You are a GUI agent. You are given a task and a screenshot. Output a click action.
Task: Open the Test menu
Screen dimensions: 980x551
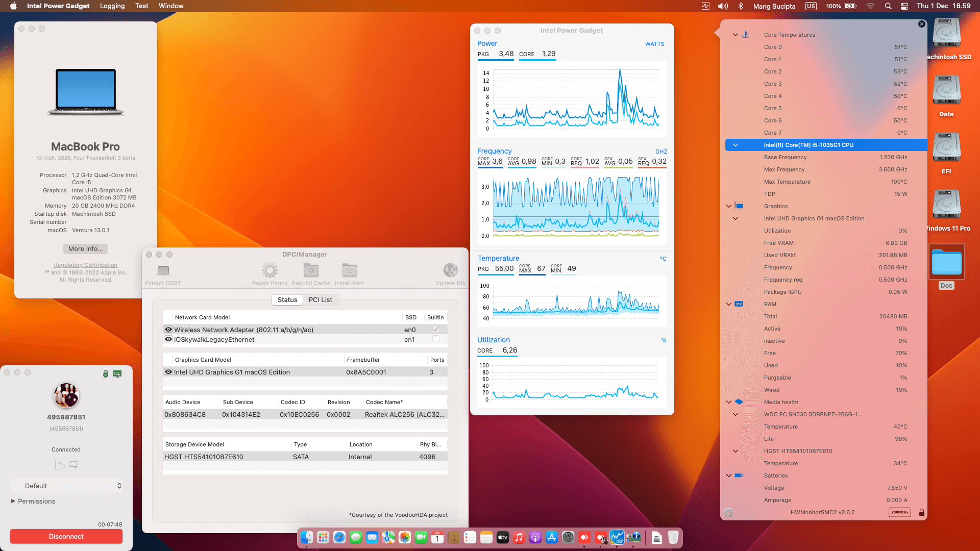pyautogui.click(x=142, y=6)
